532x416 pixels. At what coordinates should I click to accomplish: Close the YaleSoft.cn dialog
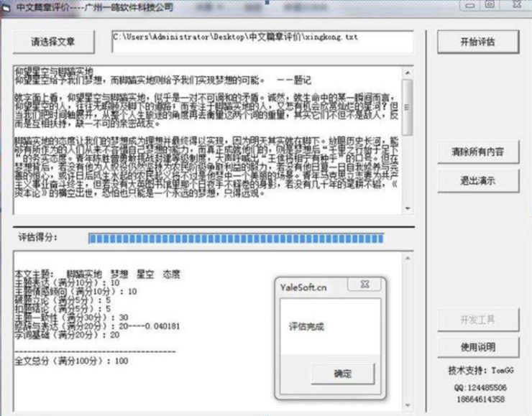click(x=364, y=285)
